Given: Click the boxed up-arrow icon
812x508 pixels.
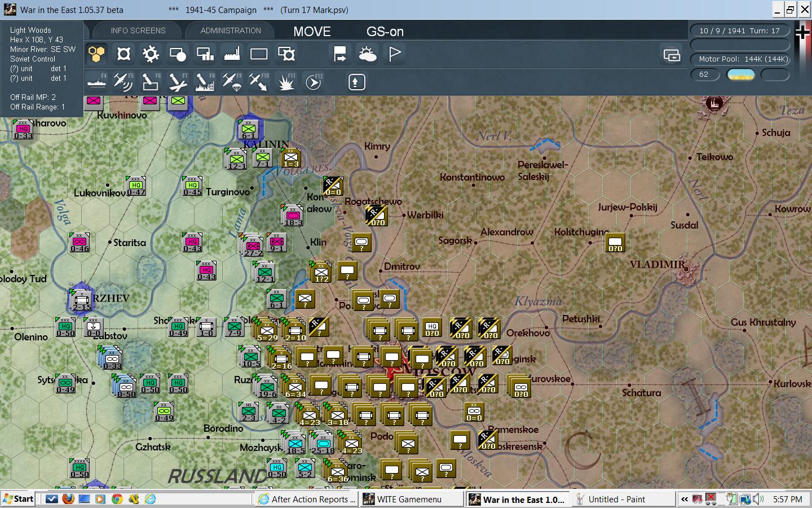Looking at the screenshot, I should click(356, 82).
